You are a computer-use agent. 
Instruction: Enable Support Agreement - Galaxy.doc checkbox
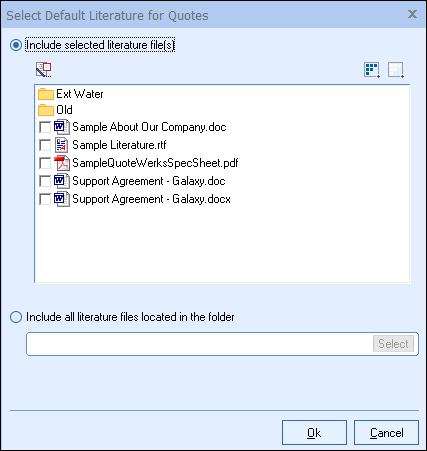click(x=45, y=181)
